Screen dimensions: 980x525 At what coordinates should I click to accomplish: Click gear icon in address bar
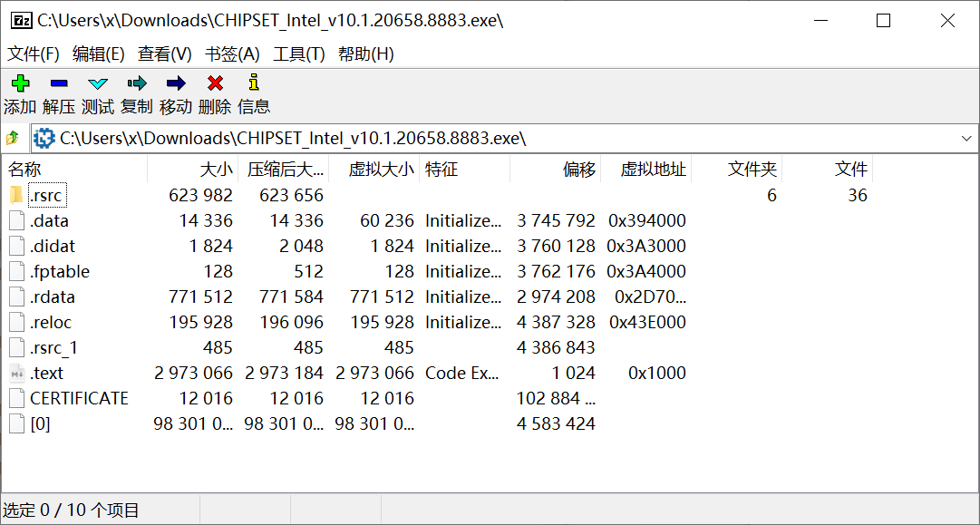point(44,138)
